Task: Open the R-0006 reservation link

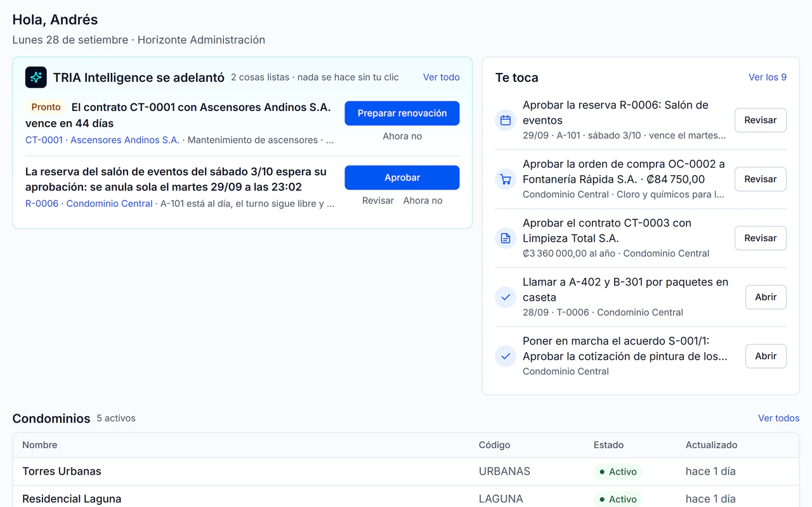Action: [x=42, y=204]
